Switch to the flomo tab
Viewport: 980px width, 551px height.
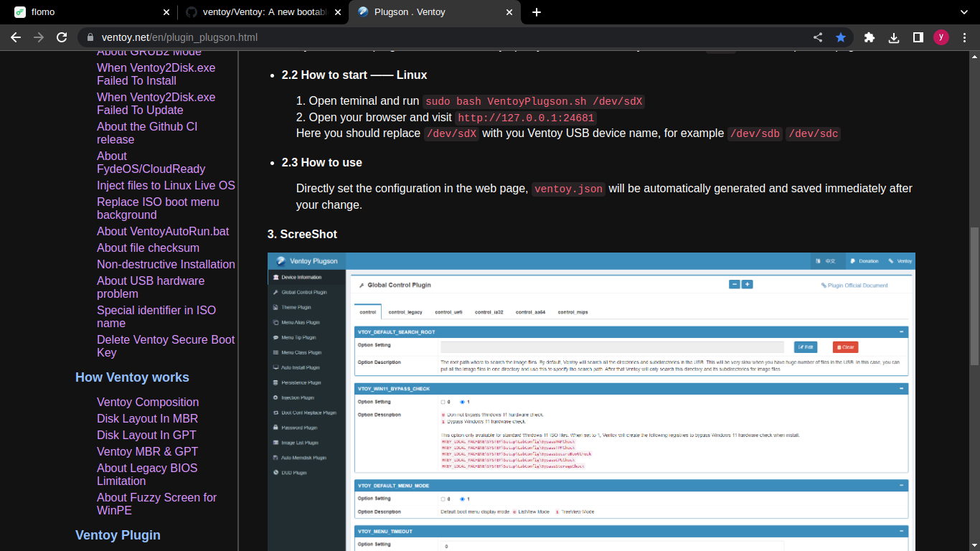[x=92, y=12]
